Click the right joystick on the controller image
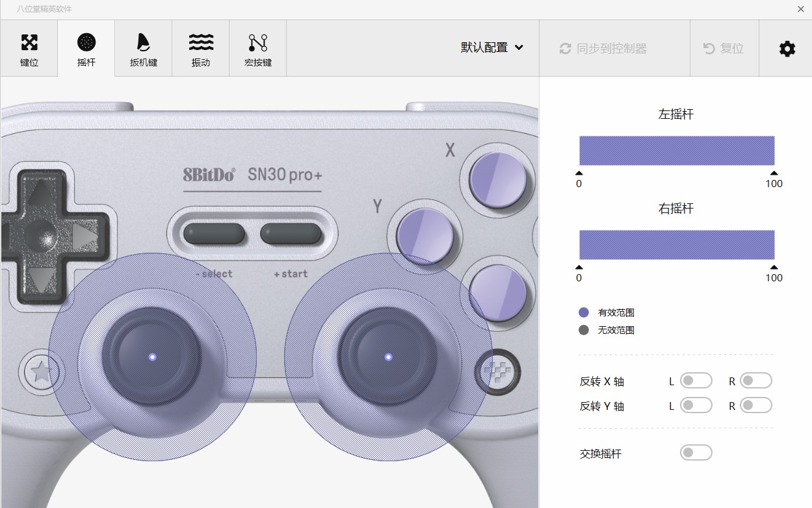The width and height of the screenshot is (812, 508). coord(388,356)
